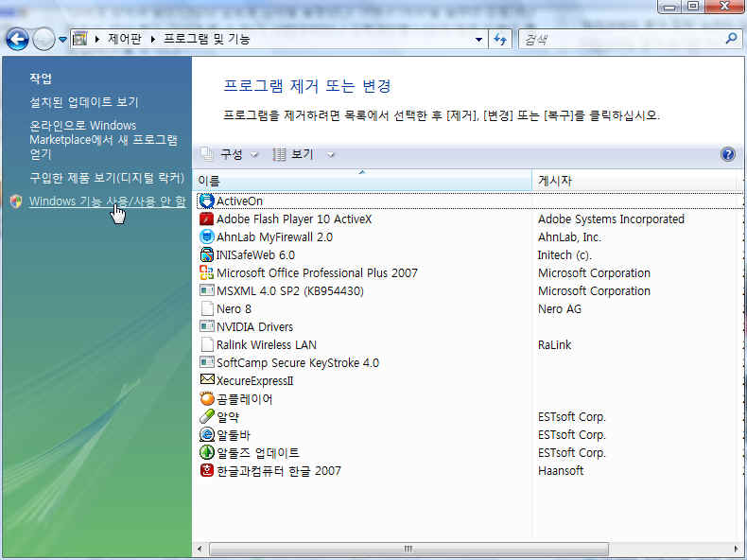The width and height of the screenshot is (747, 560).
Task: Open the recent pages dropdown arrow
Action: 63,40
